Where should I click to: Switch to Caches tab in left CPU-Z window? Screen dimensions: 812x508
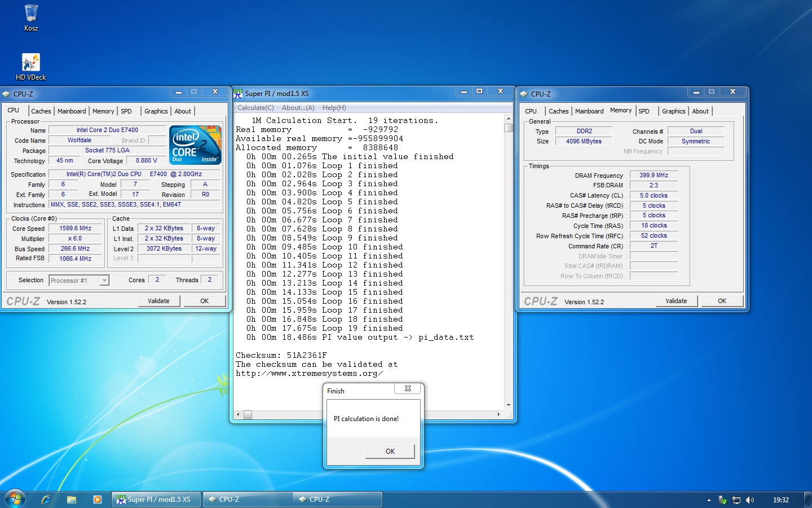pos(41,111)
